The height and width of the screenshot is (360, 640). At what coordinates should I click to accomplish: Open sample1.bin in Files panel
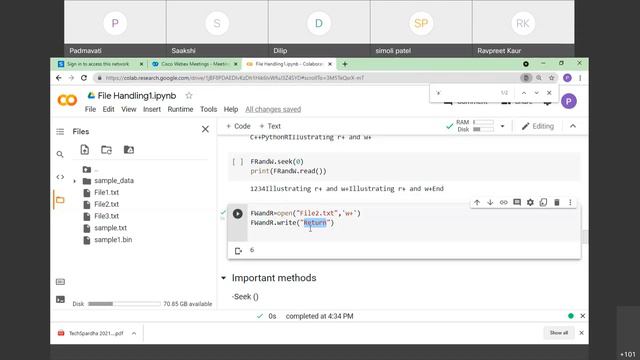(x=113, y=240)
